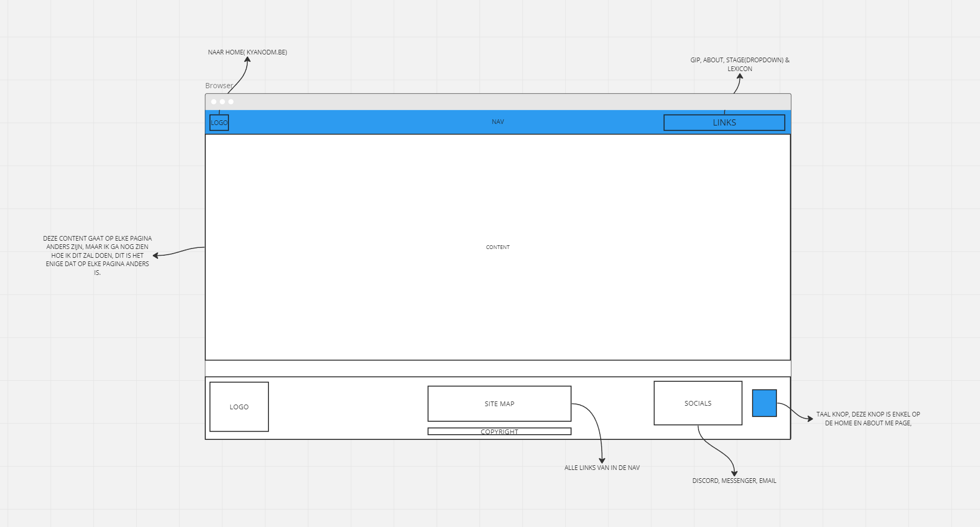Screen dimensions: 980x527
Task: Select the 'NAAR HOME( KYANODM.BE)' annotation text
Action: tap(247, 52)
